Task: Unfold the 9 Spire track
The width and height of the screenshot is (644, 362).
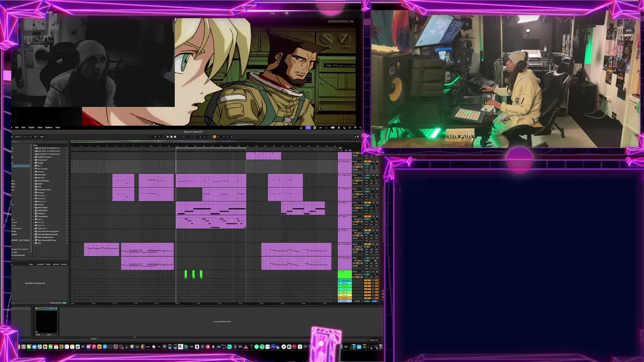Action: click(339, 161)
